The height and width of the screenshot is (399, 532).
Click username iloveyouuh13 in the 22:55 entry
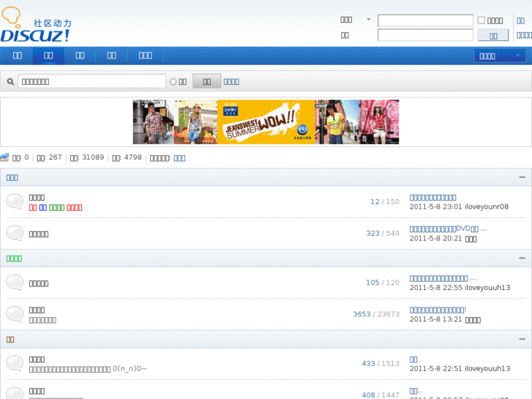click(x=487, y=287)
